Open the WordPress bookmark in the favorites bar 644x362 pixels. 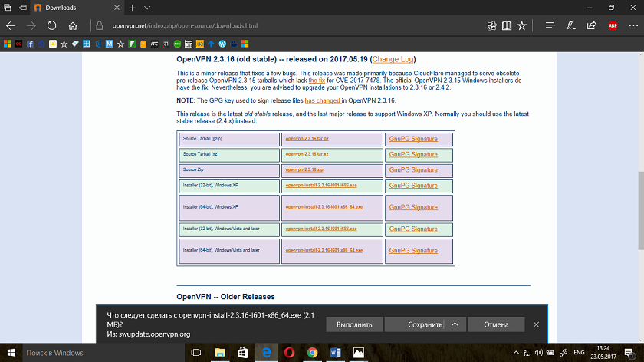pos(222,44)
